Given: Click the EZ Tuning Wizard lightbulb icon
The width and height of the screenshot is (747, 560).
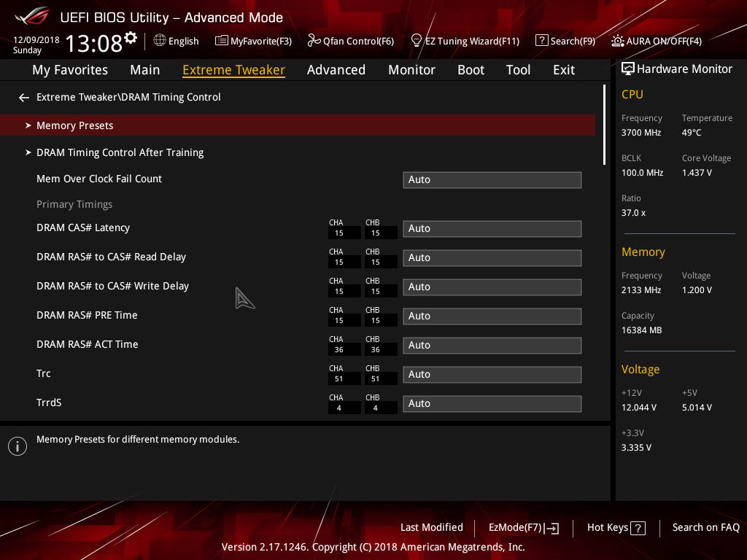Looking at the screenshot, I should pos(416,41).
